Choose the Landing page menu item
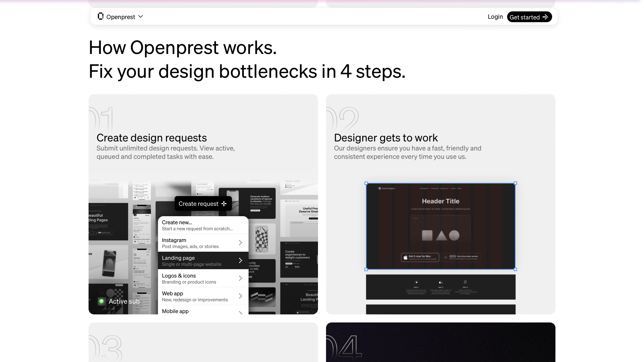The image size is (644, 362). pyautogui.click(x=203, y=261)
